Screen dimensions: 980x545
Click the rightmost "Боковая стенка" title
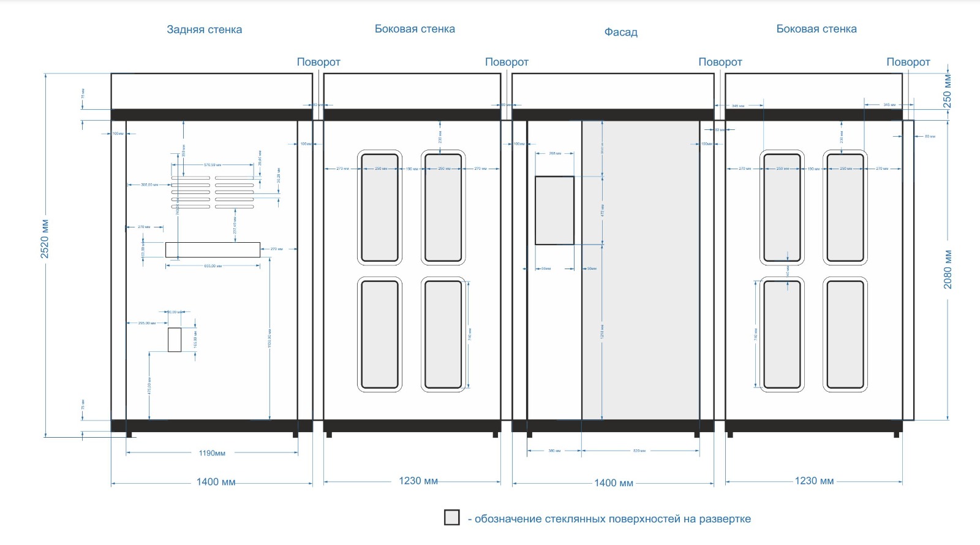point(816,29)
